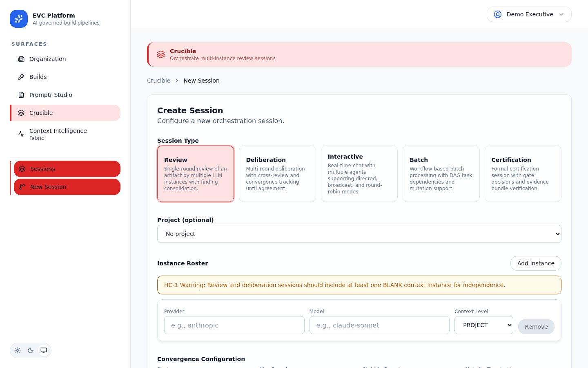Enable light theme via the sun icon
588x368 pixels.
18,350
